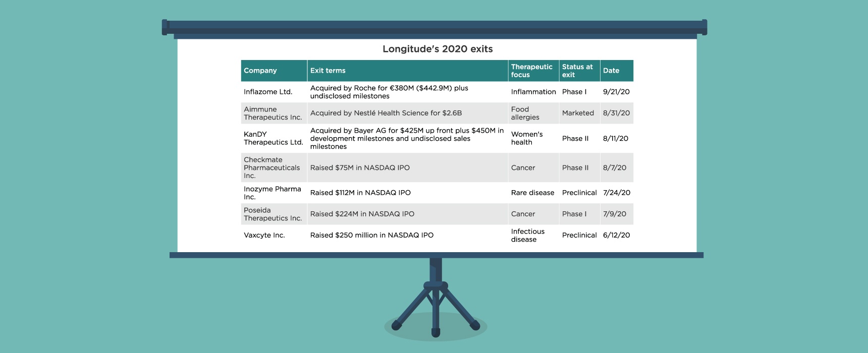
Task: Select the 9/21/20 date cell
Action: tap(616, 92)
